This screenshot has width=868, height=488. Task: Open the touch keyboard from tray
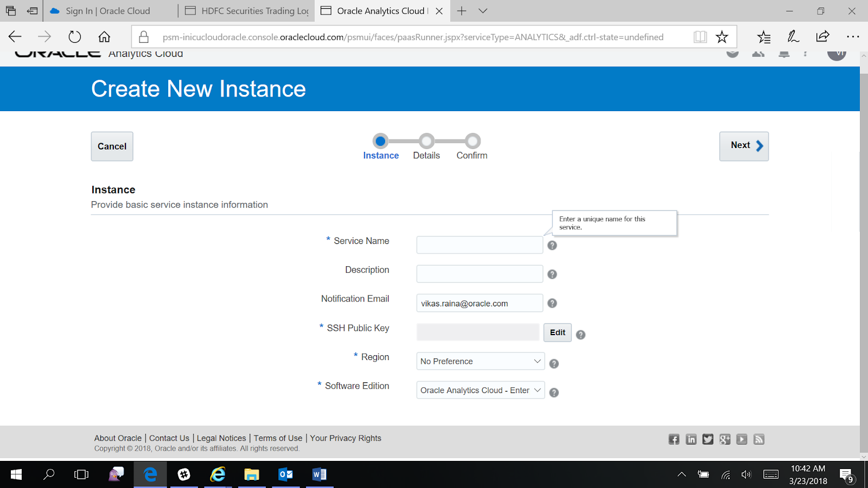771,474
